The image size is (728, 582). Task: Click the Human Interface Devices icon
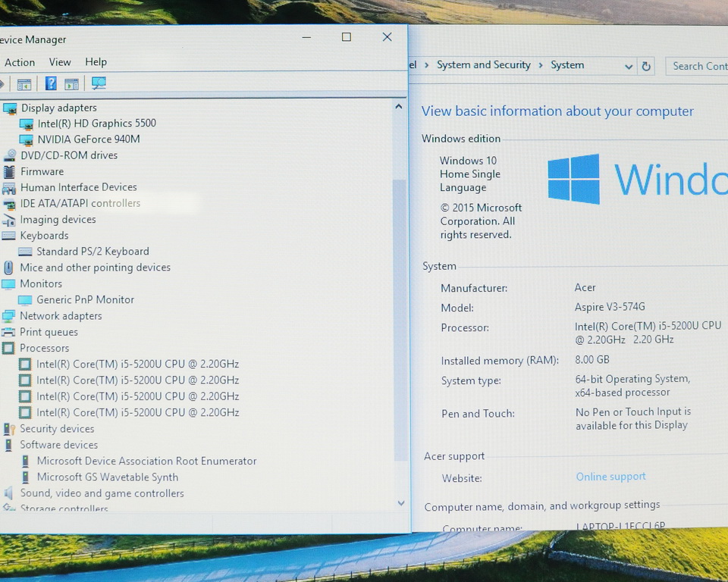click(9, 188)
